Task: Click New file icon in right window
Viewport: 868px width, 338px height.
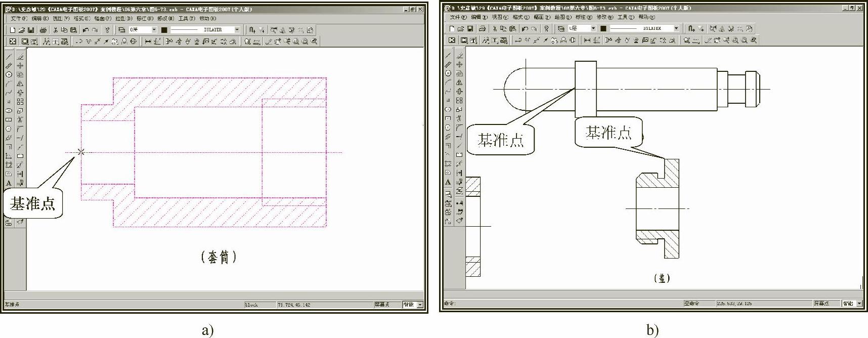Action: (452, 29)
